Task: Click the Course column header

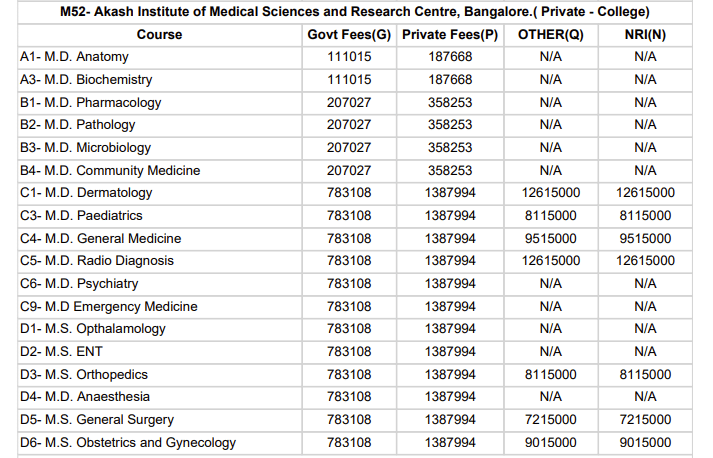Action: pos(160,34)
